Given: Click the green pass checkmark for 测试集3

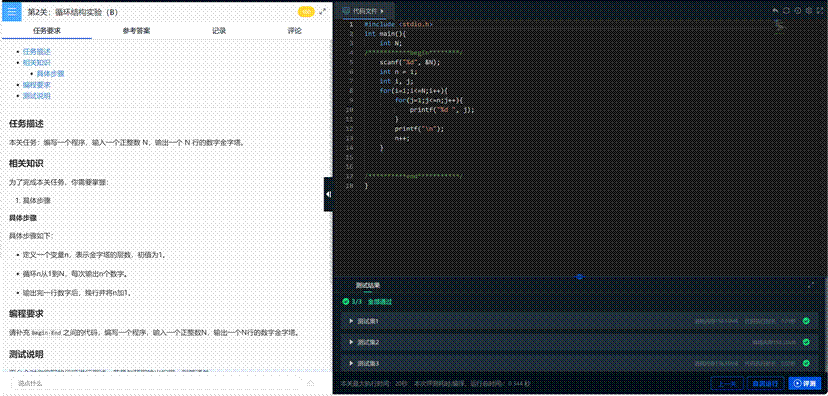Looking at the screenshot, I should click(x=806, y=363).
